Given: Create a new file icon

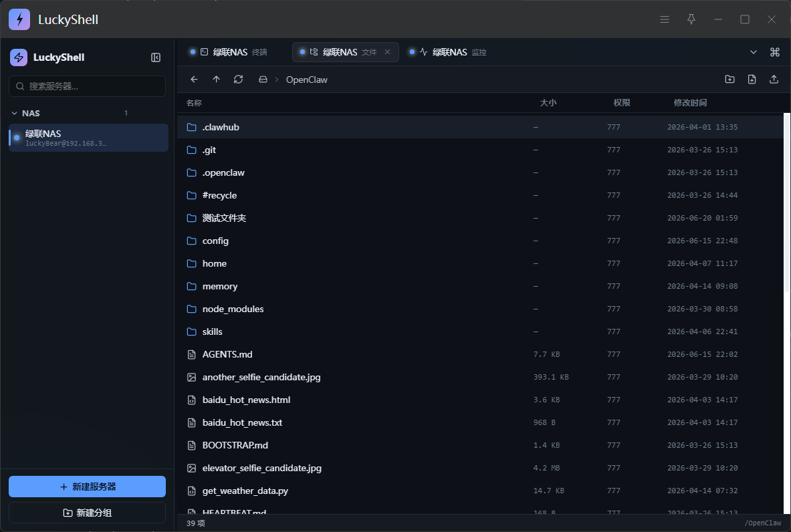Looking at the screenshot, I should 752,79.
